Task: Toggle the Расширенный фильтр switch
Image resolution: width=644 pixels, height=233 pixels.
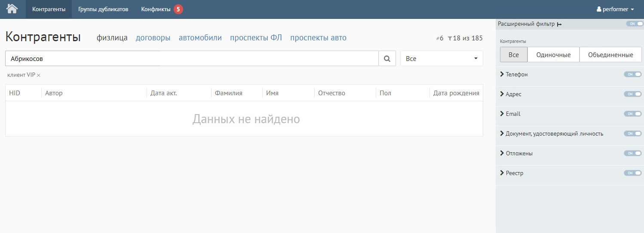Action: (x=634, y=24)
